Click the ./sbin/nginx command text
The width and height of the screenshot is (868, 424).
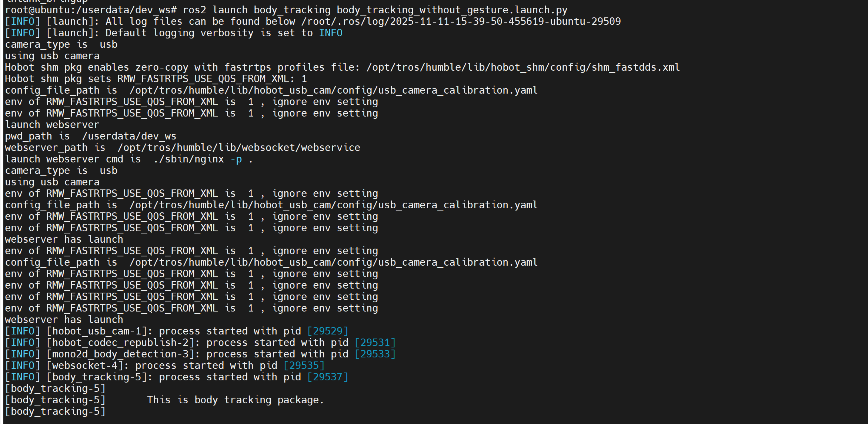coord(188,159)
